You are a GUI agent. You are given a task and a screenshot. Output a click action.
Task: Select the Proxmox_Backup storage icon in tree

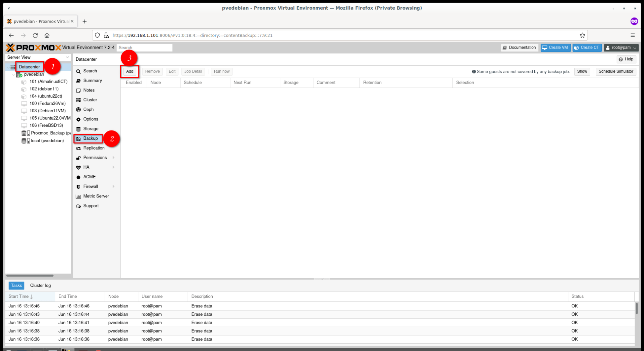click(x=24, y=133)
